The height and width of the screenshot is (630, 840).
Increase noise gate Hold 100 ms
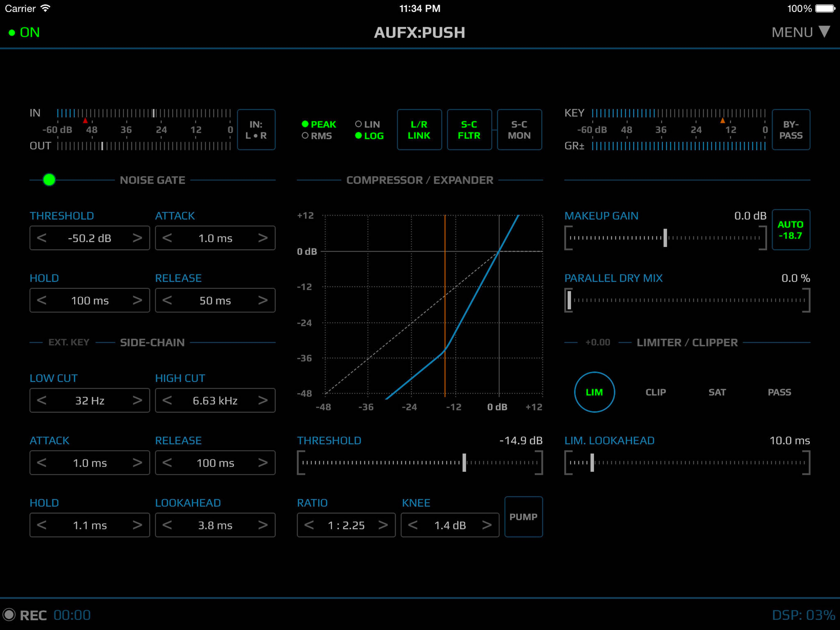click(137, 300)
